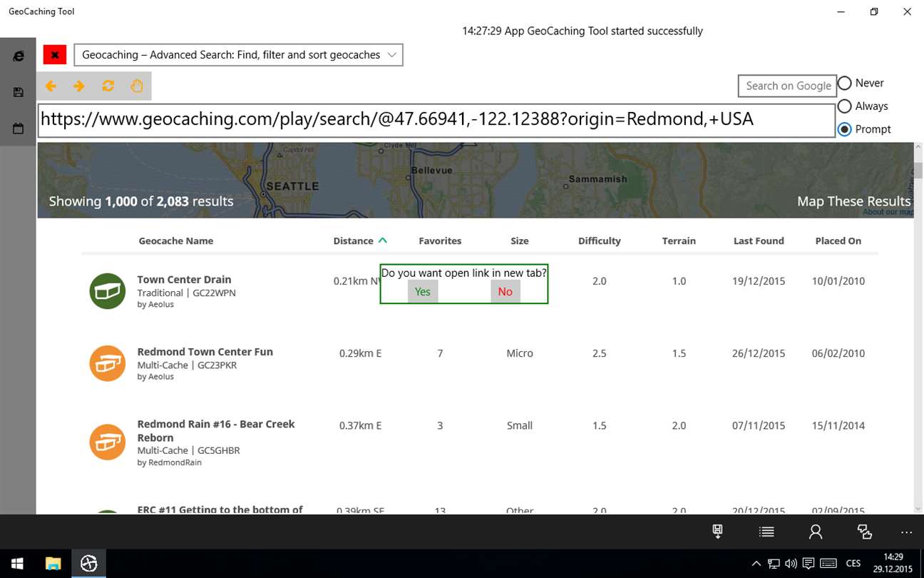Stop loading with the orange hand icon

[136, 86]
